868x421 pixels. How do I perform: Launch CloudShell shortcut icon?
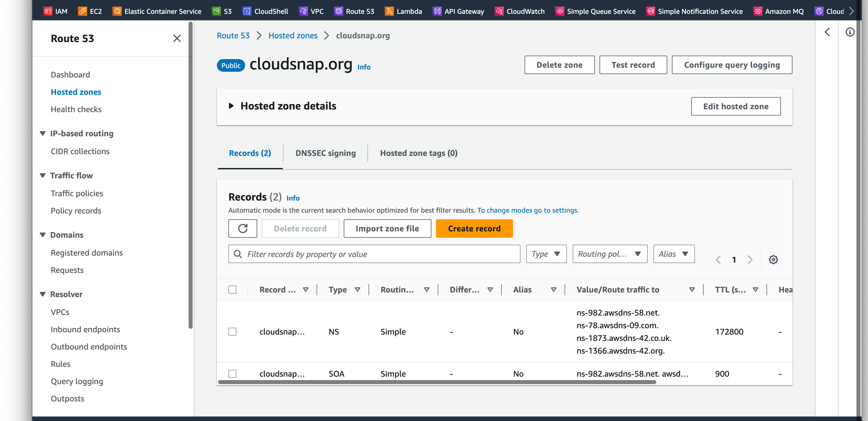coord(247,11)
